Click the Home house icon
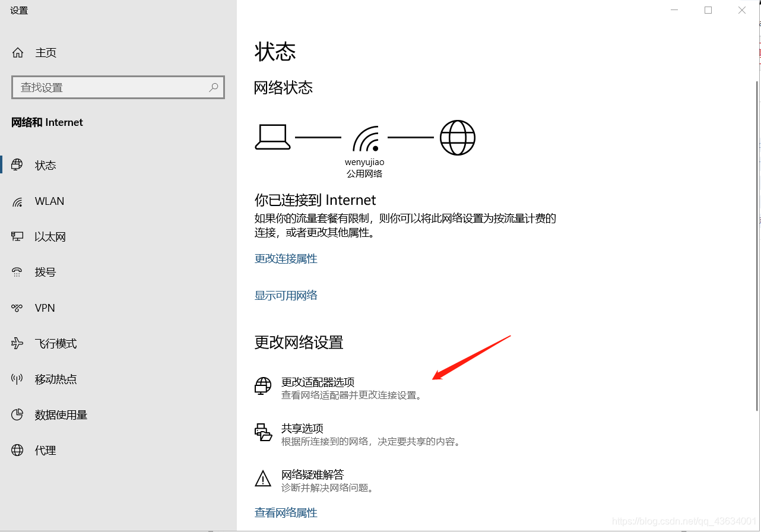Image resolution: width=761 pixels, height=532 pixels. pos(18,52)
